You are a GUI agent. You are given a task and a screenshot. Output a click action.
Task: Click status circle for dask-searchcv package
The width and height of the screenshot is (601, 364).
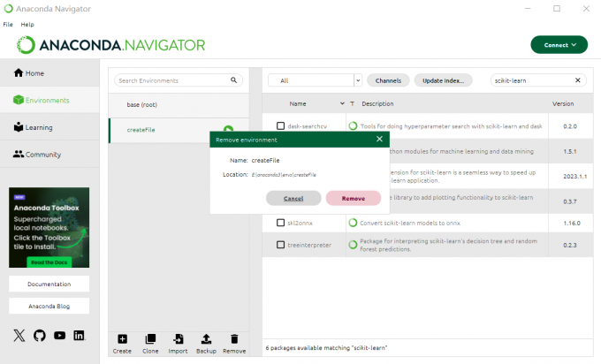pyautogui.click(x=353, y=125)
